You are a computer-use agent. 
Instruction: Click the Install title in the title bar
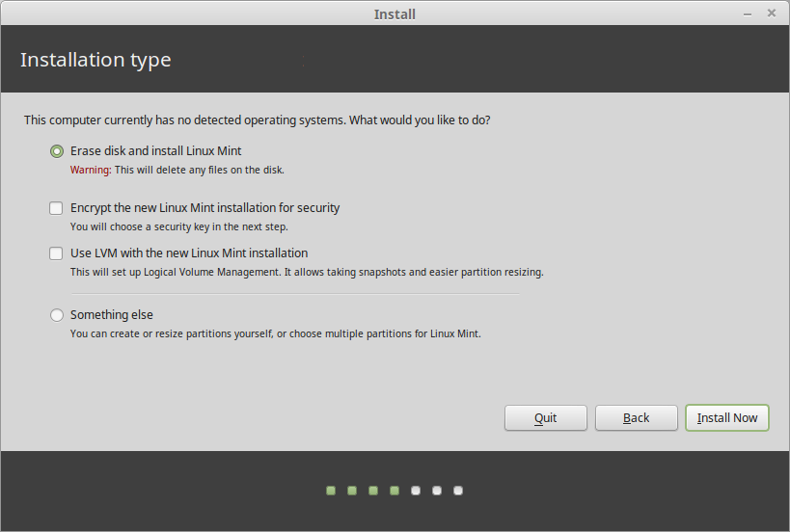point(395,14)
